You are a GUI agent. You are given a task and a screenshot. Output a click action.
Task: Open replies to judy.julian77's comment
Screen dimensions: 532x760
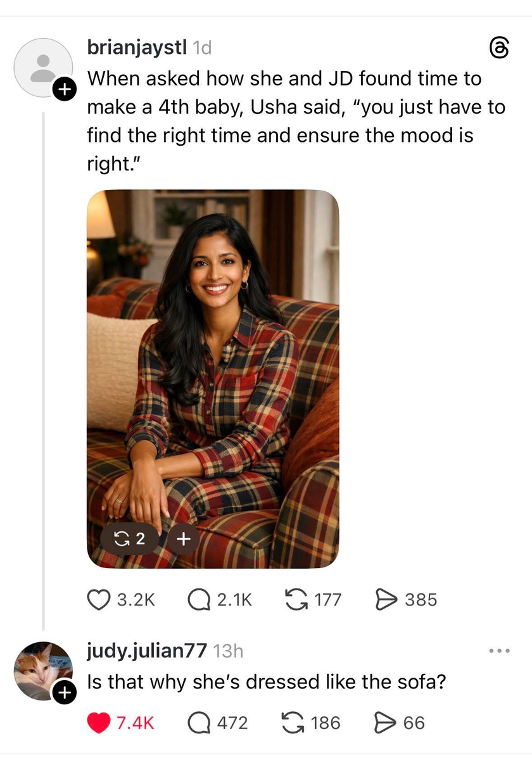tap(199, 723)
